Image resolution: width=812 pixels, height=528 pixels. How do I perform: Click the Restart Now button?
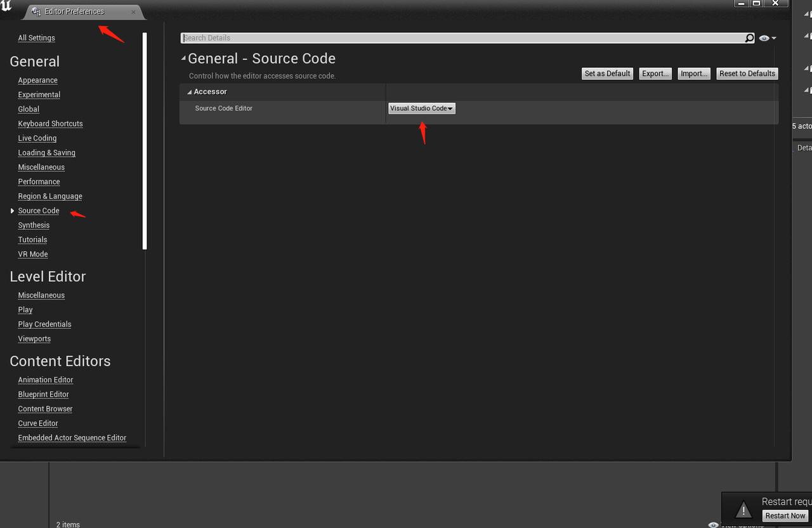pos(785,516)
